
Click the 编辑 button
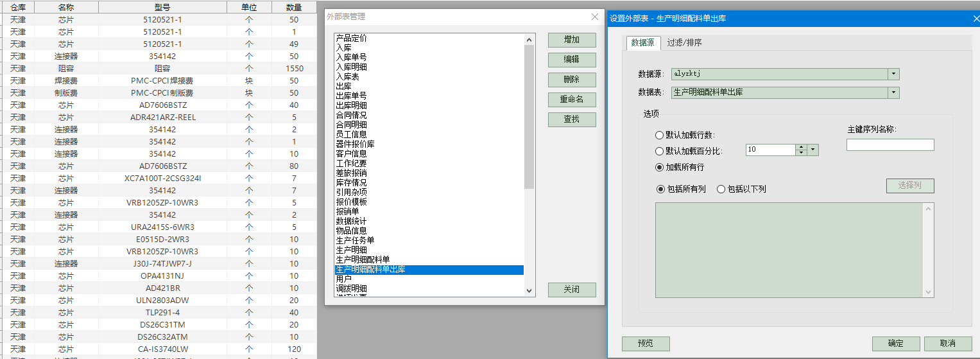572,60
